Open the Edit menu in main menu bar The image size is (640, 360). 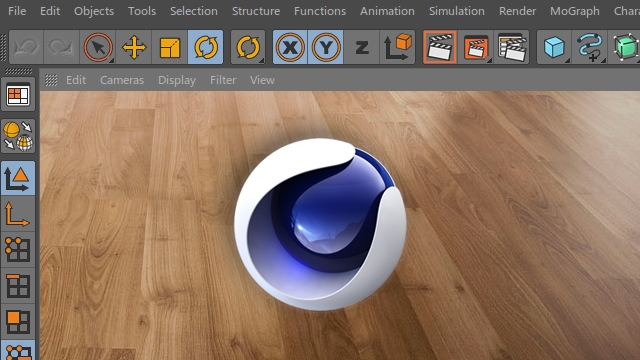click(50, 11)
